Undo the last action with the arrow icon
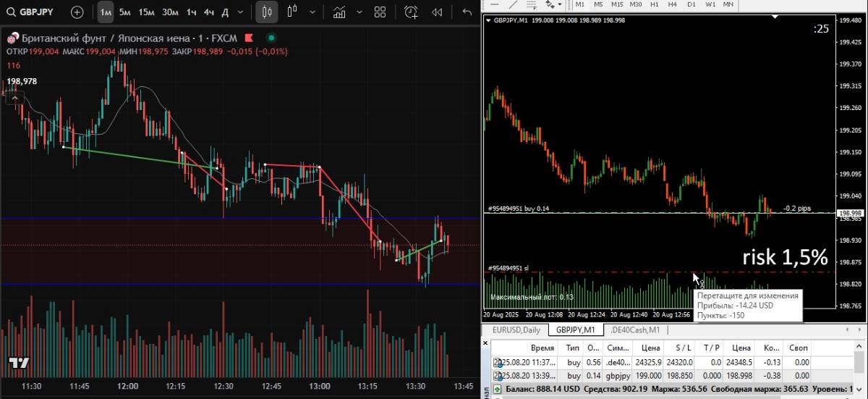The height and width of the screenshot is (399, 868). 467,12
